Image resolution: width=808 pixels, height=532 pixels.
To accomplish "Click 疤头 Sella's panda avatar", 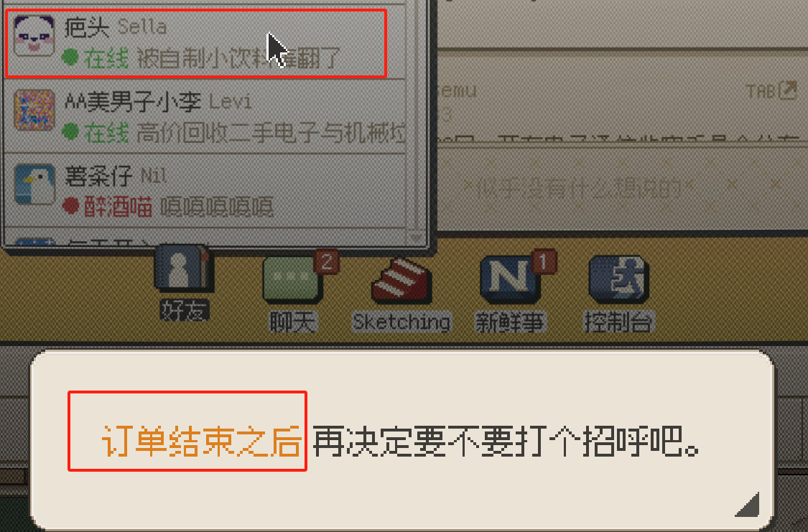I will tap(34, 35).
